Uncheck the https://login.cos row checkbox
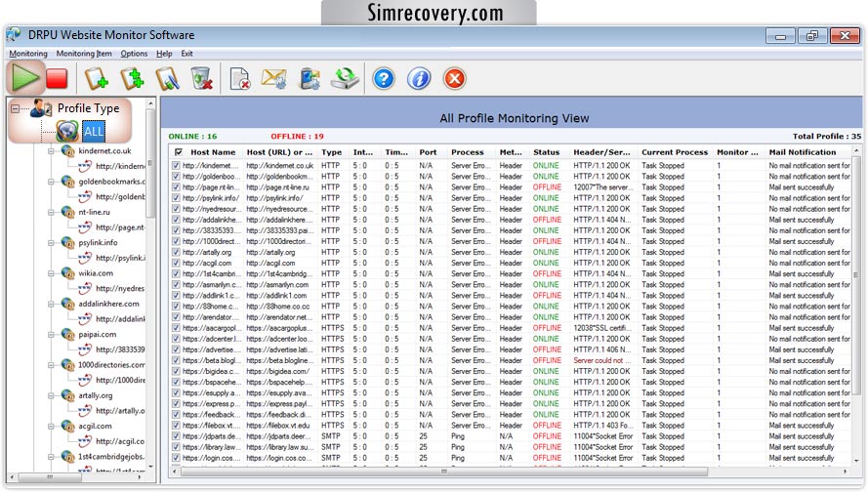This screenshot has height=492, width=868. click(176, 458)
